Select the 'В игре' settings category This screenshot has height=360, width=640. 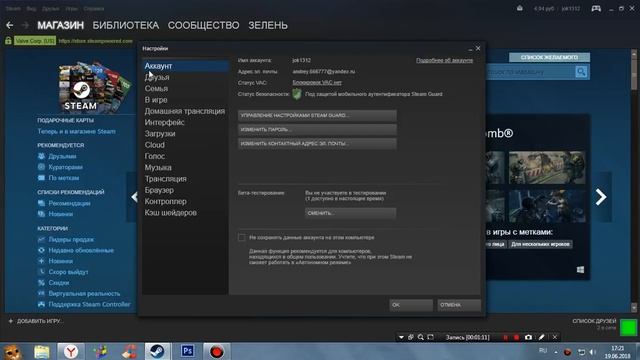[185, 100]
